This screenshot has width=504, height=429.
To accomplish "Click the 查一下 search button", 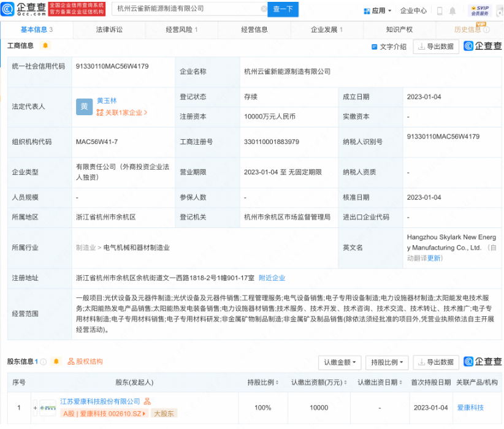I will tap(283, 9).
